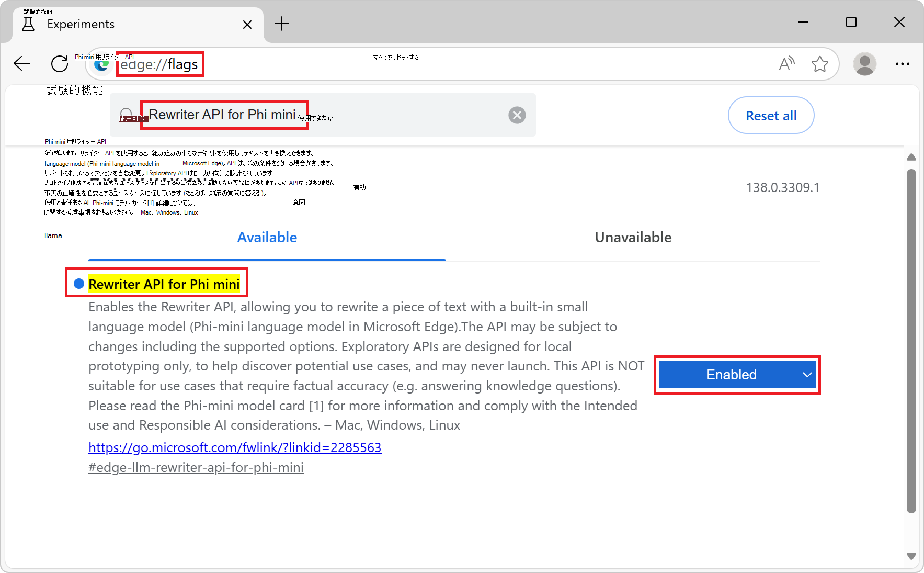Click the scrollbar down arrow
Screen dimensions: 924x573
[911, 556]
